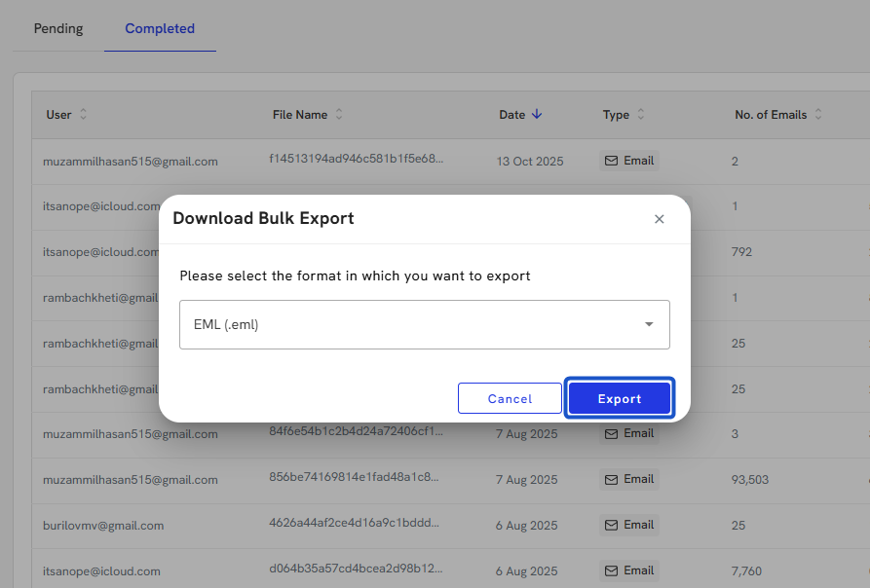Click file name 856be74169814e1fad48a1c8

pyautogui.click(x=354, y=477)
